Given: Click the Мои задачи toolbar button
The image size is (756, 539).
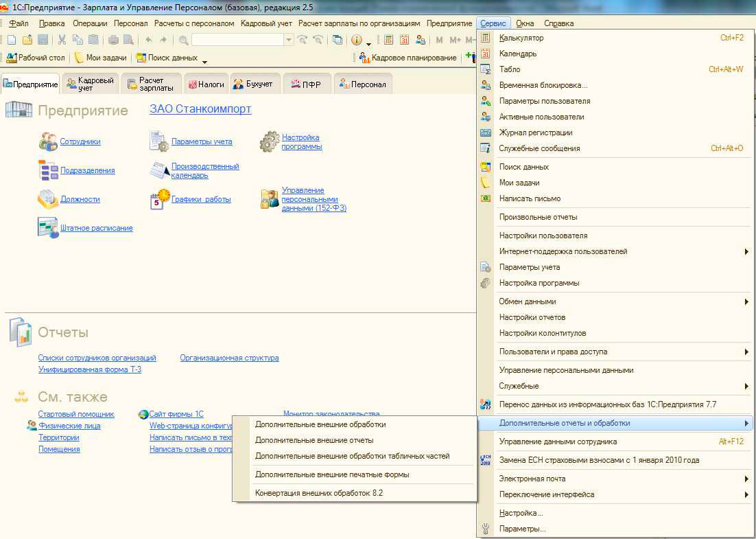Looking at the screenshot, I should pyautogui.click(x=101, y=58).
